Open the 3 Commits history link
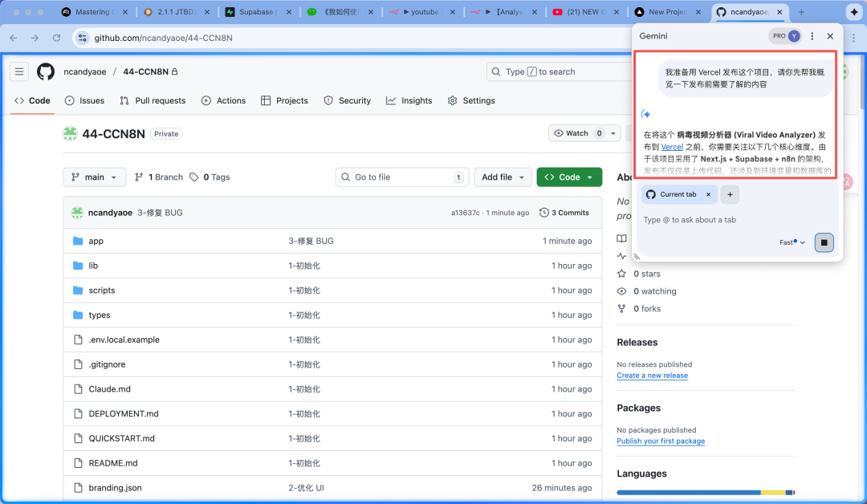This screenshot has height=504, width=867. coord(564,213)
